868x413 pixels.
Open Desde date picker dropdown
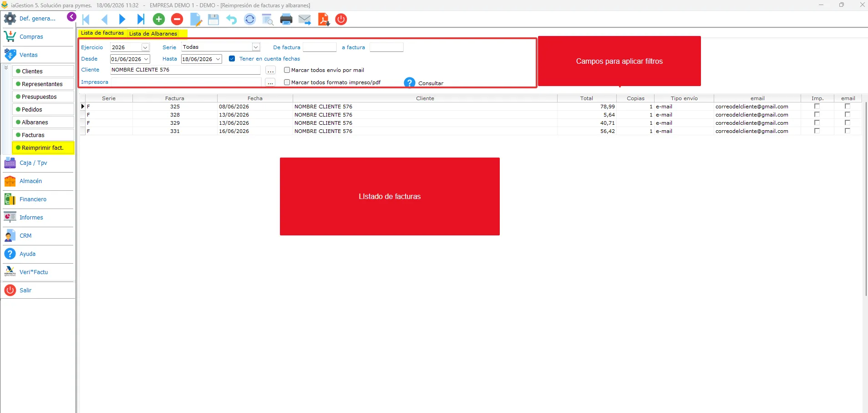146,59
